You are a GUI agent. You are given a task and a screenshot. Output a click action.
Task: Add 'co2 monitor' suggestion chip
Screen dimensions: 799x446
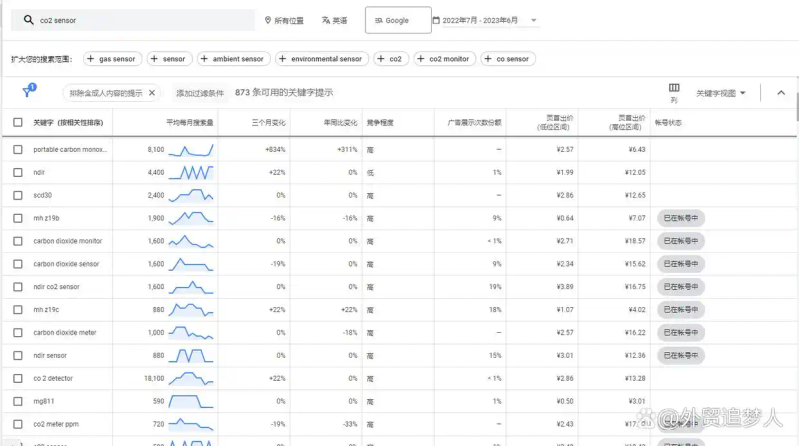[444, 59]
